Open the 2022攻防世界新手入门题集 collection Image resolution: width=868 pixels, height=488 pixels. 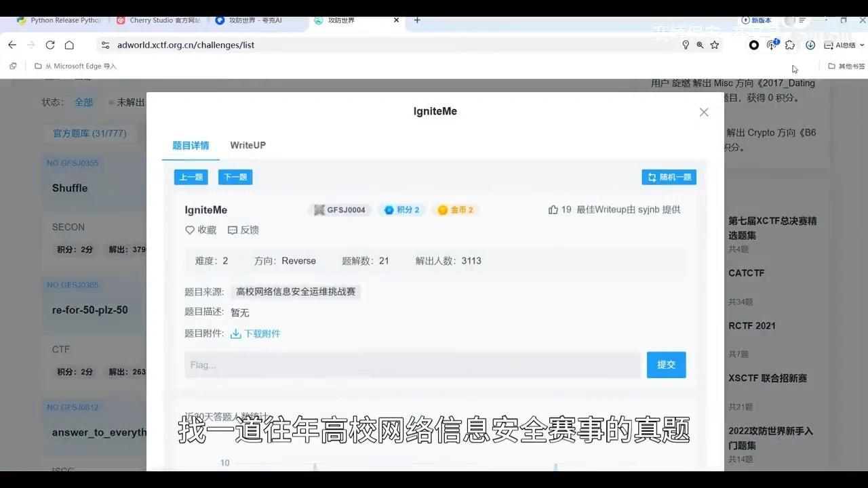770,439
